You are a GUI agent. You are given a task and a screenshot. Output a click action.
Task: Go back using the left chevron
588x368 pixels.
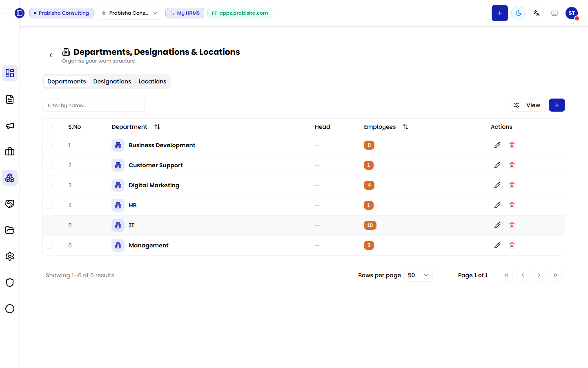(51, 55)
